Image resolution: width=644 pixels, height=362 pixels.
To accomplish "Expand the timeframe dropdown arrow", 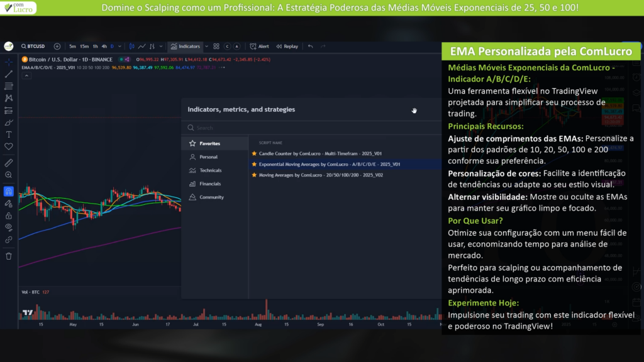I will coord(120,47).
